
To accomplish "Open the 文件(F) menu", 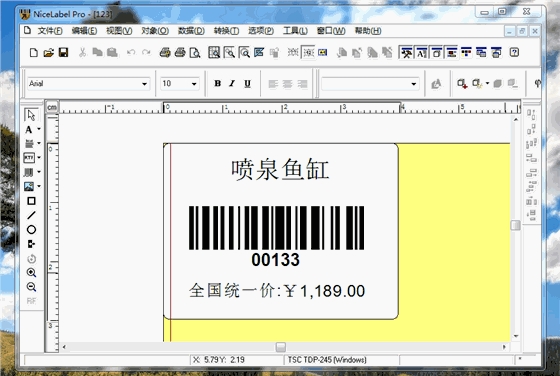I will pyautogui.click(x=50, y=31).
